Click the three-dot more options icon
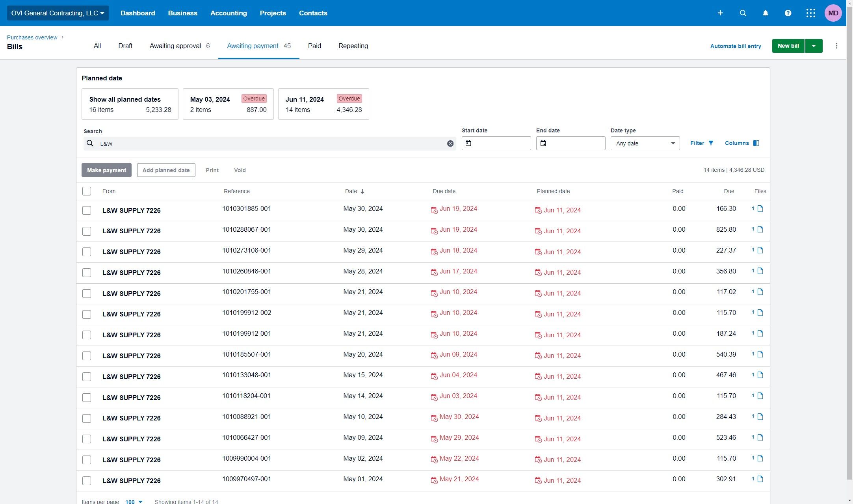Screen dimensions: 853x504 tap(836, 46)
